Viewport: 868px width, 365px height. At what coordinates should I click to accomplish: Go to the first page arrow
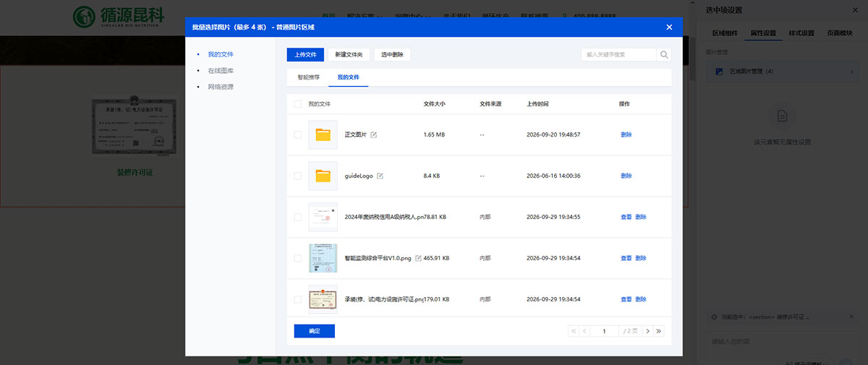point(574,331)
